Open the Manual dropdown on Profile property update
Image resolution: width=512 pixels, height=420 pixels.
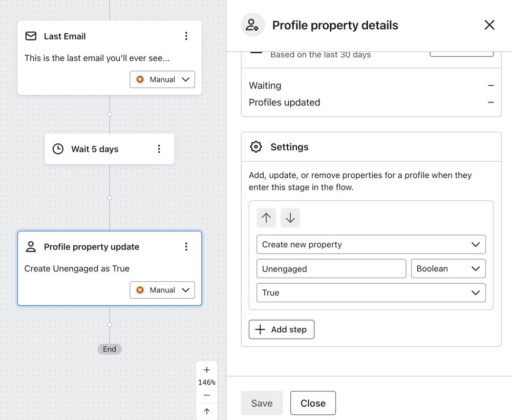[x=162, y=290]
